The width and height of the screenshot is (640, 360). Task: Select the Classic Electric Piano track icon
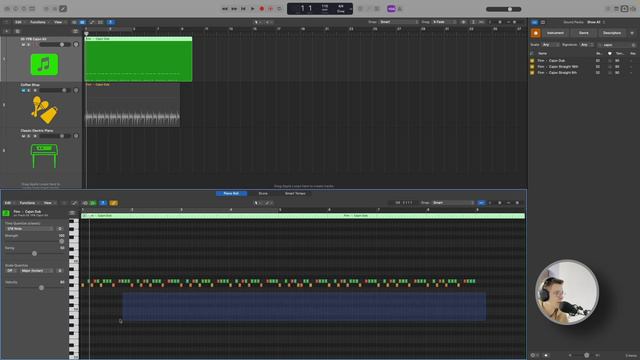pos(44,156)
